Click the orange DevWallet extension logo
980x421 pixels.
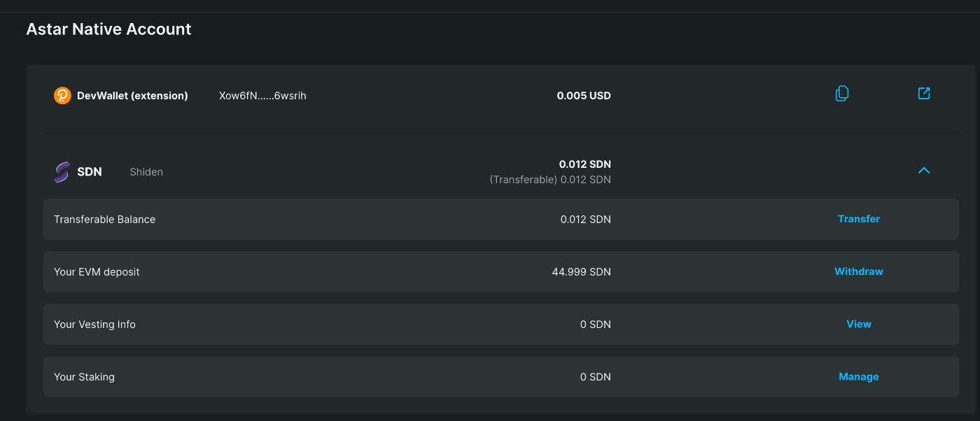(x=62, y=96)
